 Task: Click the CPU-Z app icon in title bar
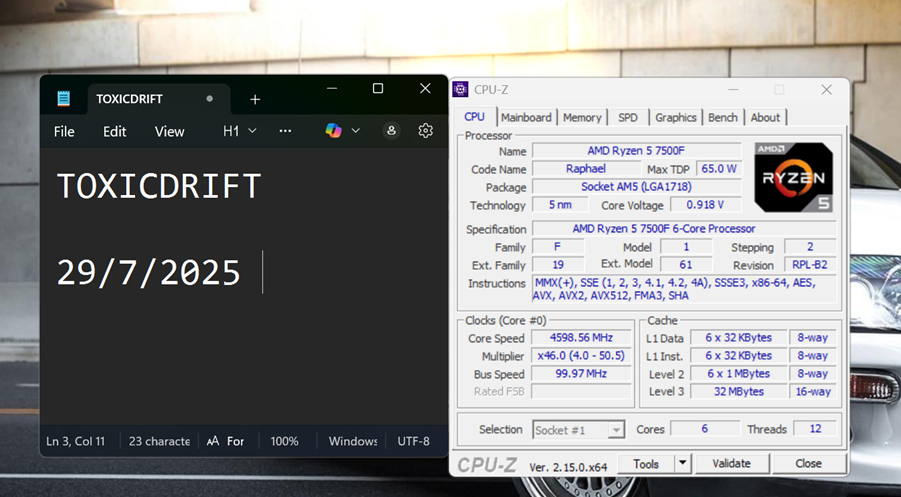[x=460, y=90]
